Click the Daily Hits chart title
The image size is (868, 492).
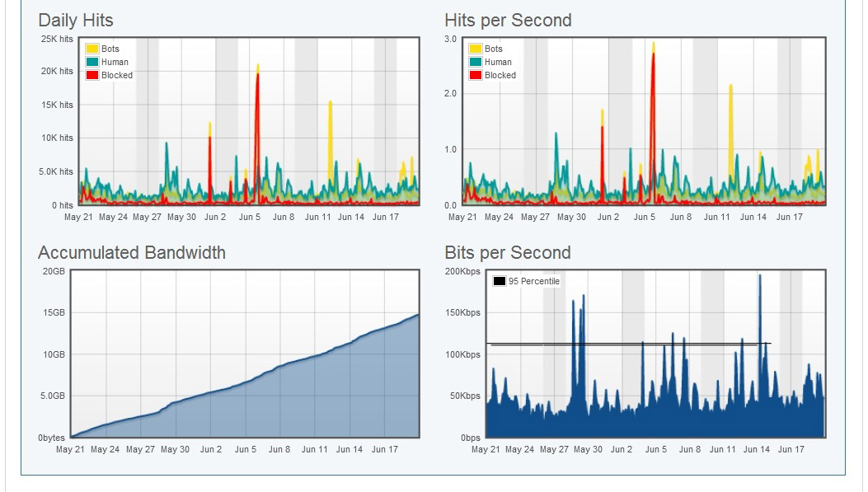(76, 21)
